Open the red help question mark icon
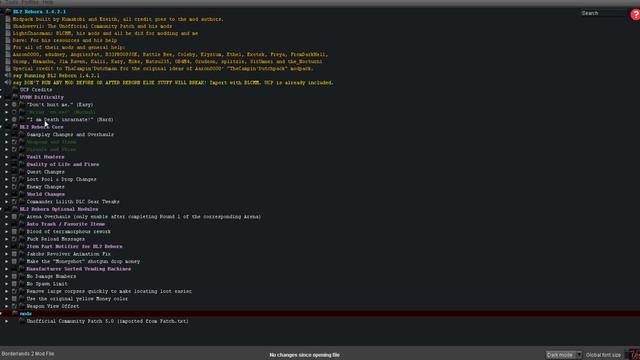 (635, 14)
